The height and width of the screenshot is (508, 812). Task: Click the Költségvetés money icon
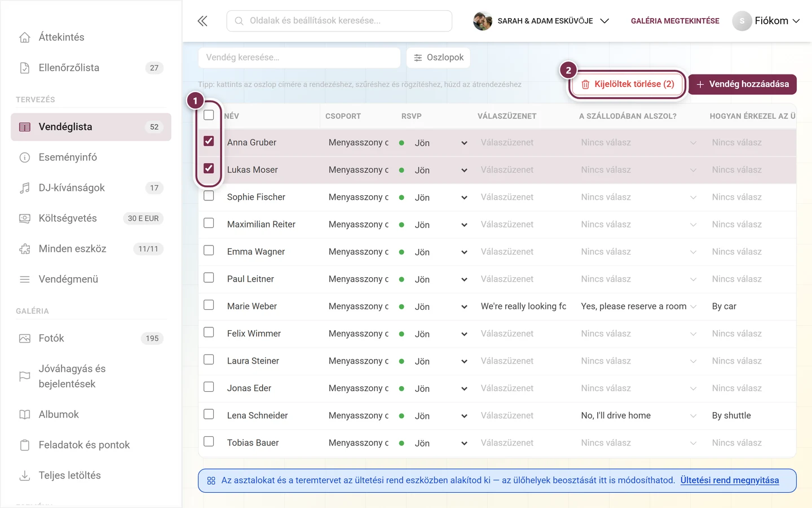click(25, 218)
